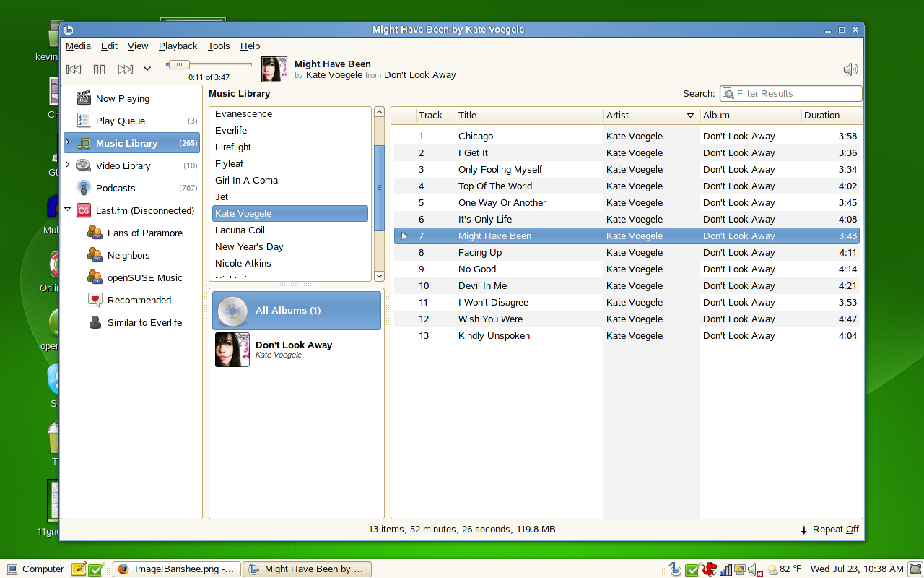924x578 pixels.
Task: Select Podcasts in the sidebar
Action: point(115,189)
